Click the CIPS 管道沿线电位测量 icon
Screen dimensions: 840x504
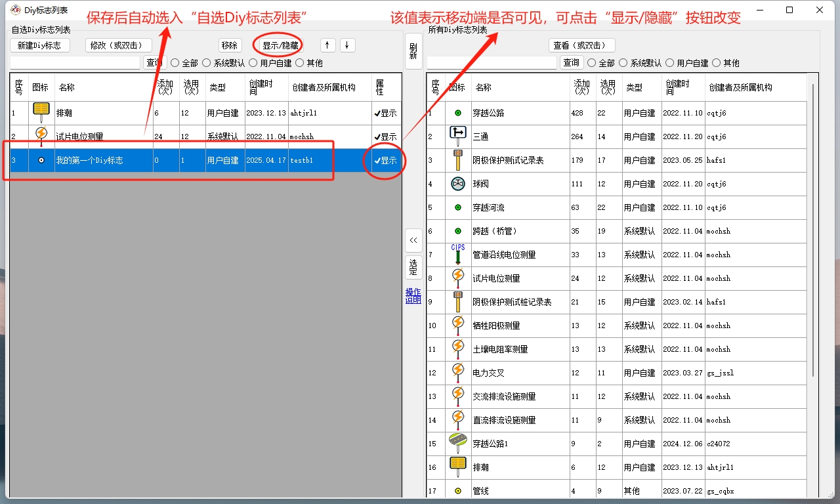coord(457,254)
